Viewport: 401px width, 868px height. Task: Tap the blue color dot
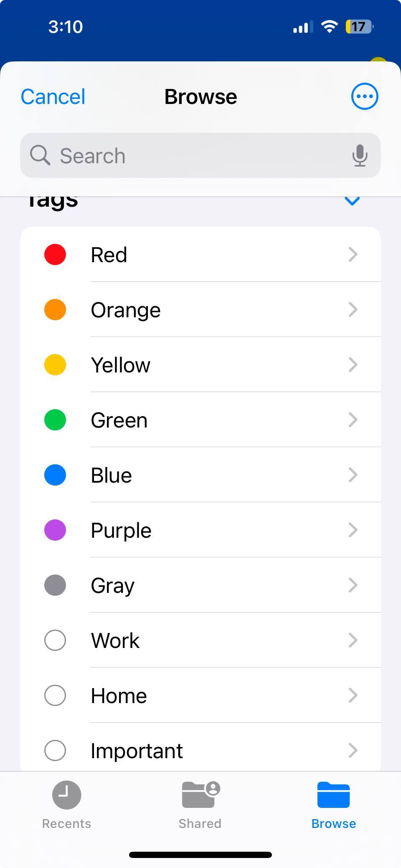click(55, 475)
